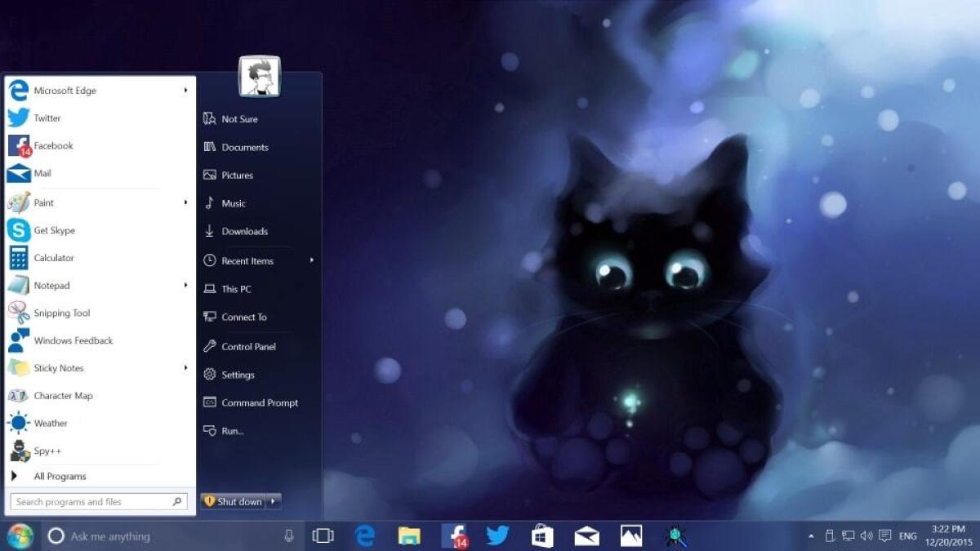Click the Search programs and files field

point(90,501)
